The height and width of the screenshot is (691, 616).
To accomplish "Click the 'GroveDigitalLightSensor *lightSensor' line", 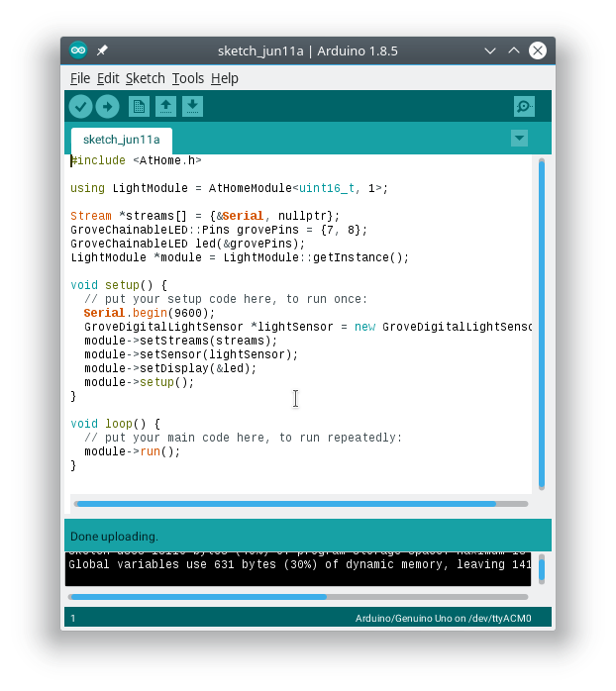I will [x=308, y=327].
